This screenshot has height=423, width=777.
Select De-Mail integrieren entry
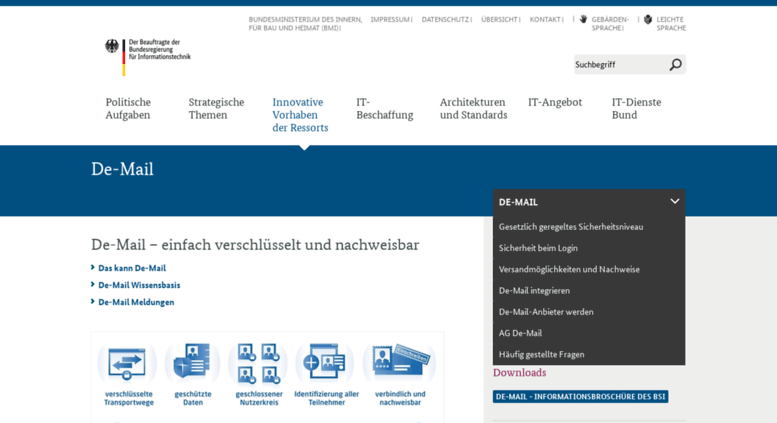coord(534,291)
